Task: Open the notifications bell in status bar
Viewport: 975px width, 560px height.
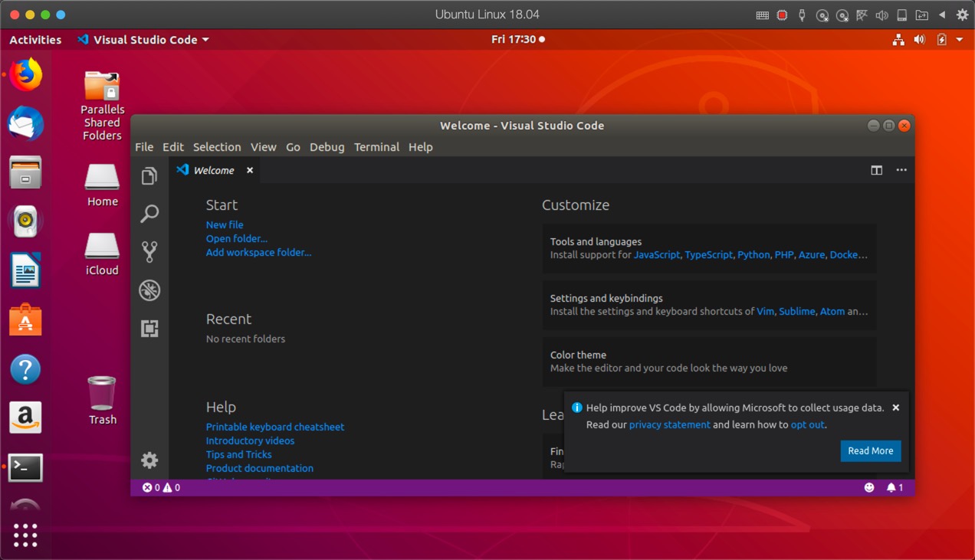Action: (x=895, y=487)
